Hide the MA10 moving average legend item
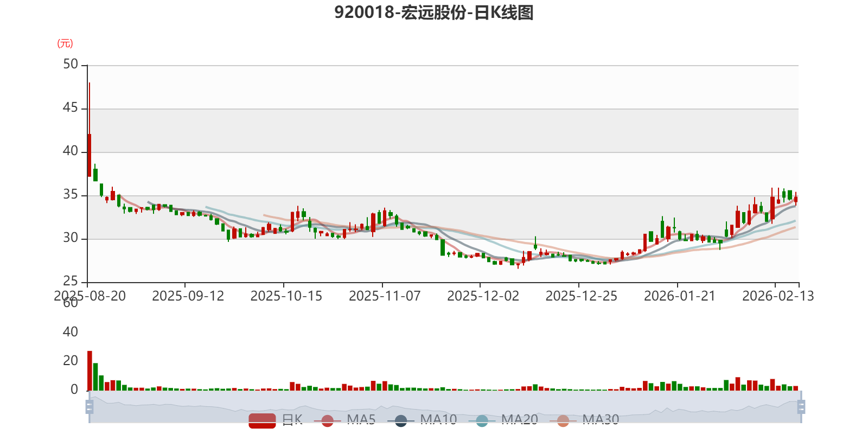Screen dimensions: 868x434 pyautogui.click(x=422, y=420)
